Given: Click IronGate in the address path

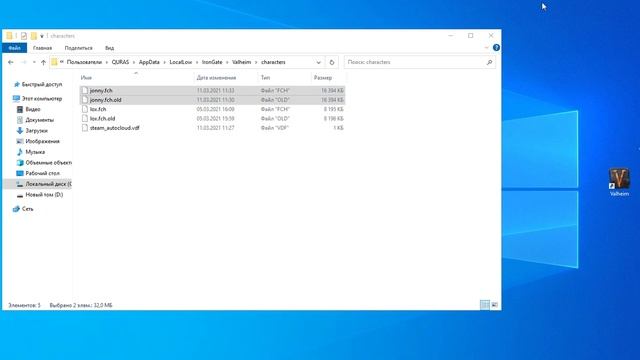Looking at the screenshot, I should click(x=212, y=62).
